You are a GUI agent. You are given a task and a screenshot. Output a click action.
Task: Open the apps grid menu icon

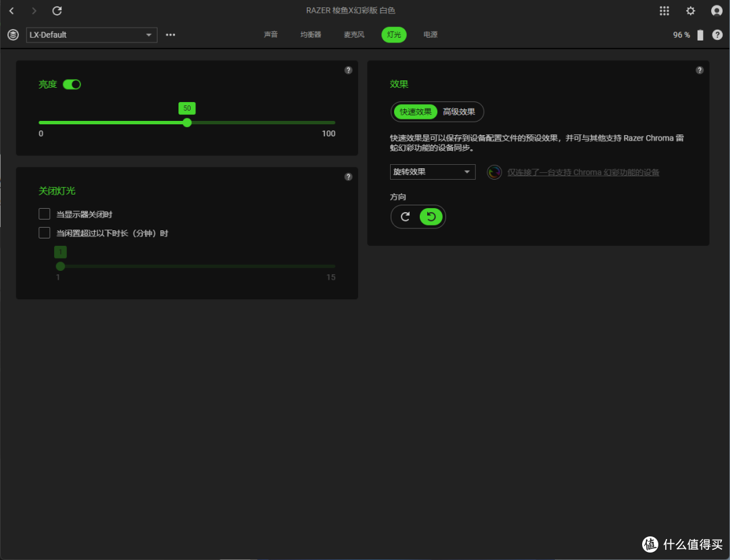(664, 11)
